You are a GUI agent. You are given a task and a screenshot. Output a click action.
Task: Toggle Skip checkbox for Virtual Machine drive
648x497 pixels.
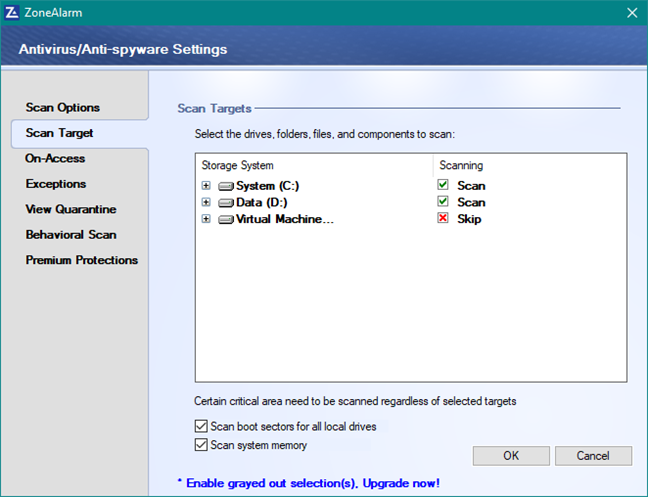[x=443, y=218]
